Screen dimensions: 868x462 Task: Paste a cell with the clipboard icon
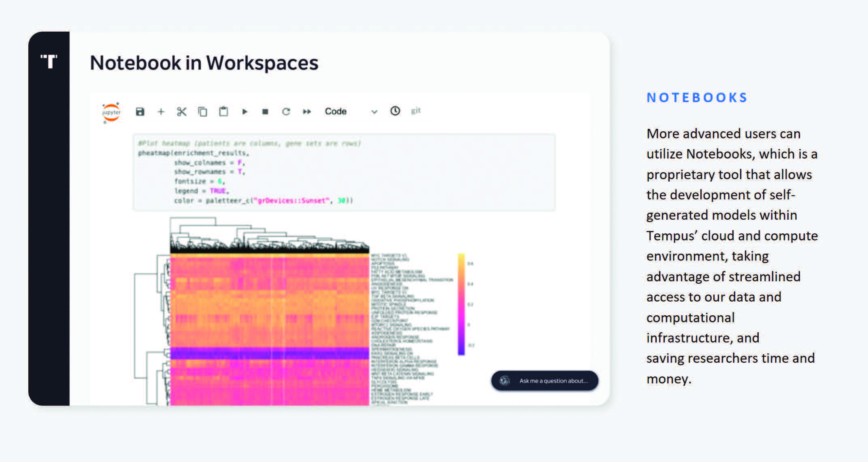(223, 111)
